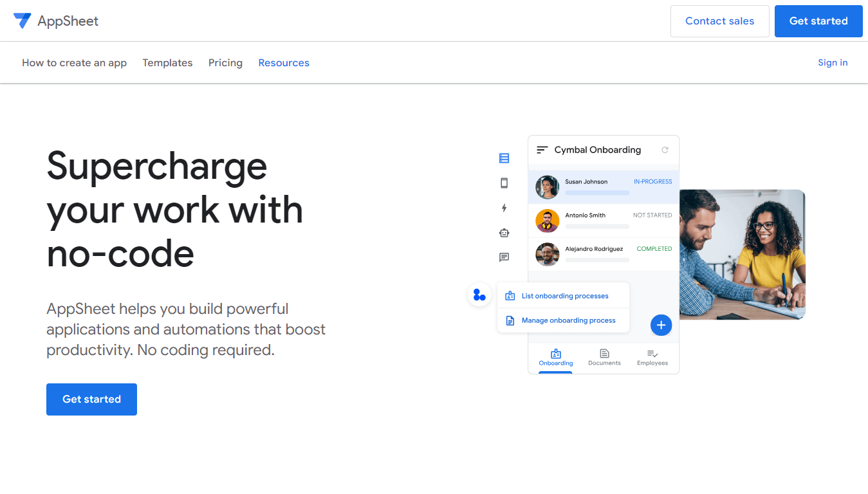This screenshot has width=868, height=494.
Task: Click Alejandro Rodriguez's avatar photo
Action: click(548, 254)
